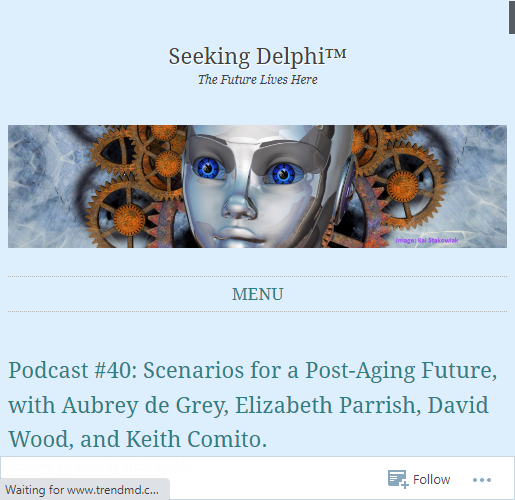Click the large rusty gear right of face
The height and width of the screenshot is (500, 515).
point(403,186)
